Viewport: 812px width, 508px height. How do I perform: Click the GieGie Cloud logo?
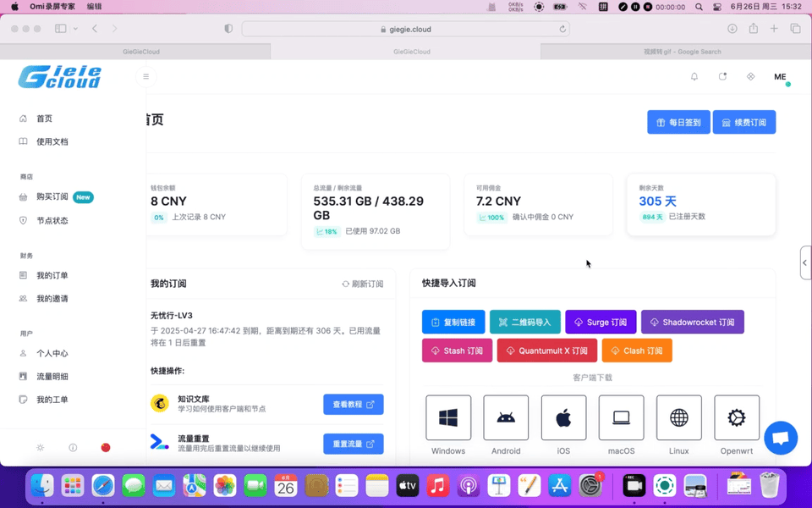[60, 77]
